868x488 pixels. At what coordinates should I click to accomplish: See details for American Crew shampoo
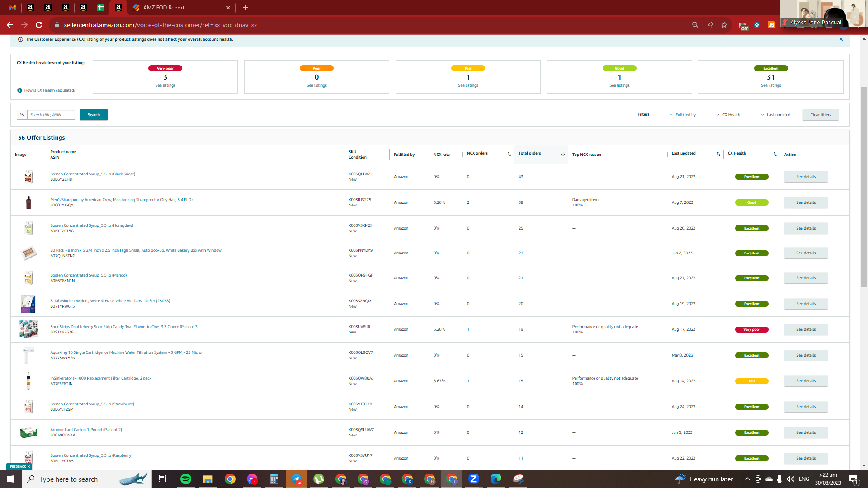[806, 202]
